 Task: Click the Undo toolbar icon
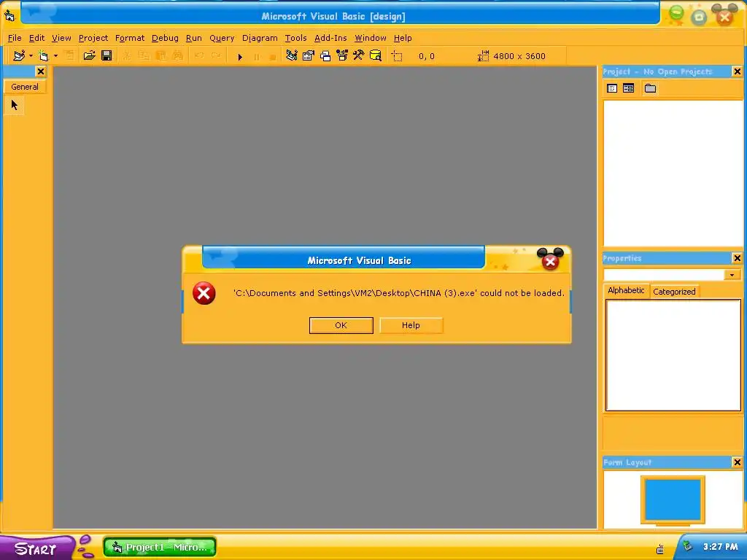coord(199,55)
